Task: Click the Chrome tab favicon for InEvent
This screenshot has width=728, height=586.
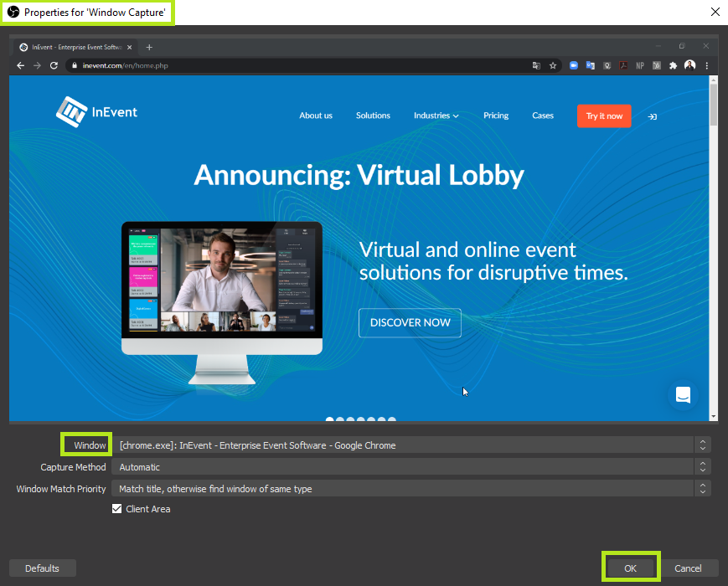Action: [x=23, y=48]
